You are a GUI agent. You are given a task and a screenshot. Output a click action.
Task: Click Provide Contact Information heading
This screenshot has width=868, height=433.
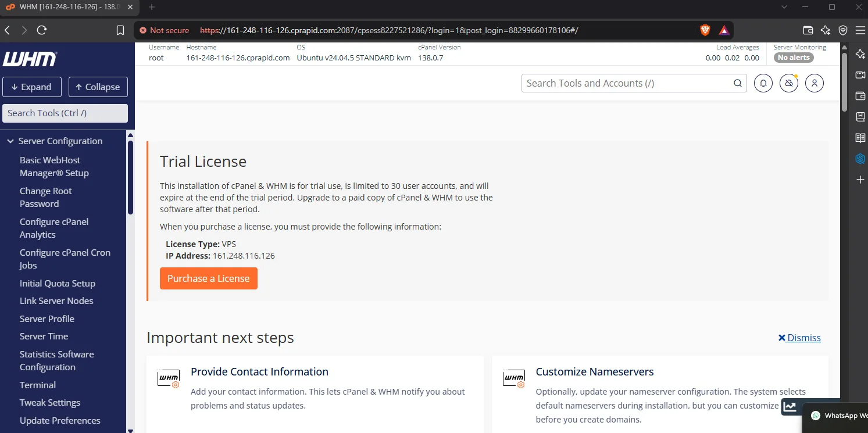click(259, 371)
